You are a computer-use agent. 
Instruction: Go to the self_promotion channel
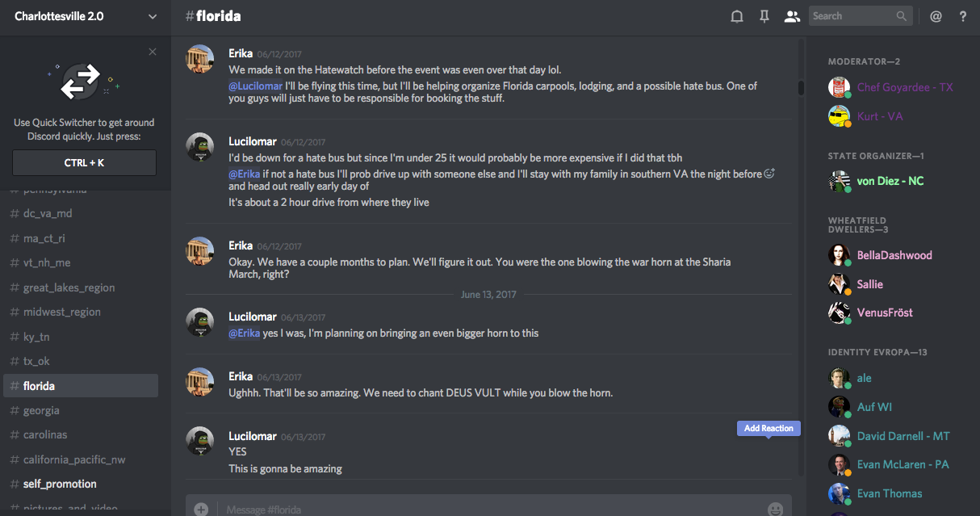60,484
